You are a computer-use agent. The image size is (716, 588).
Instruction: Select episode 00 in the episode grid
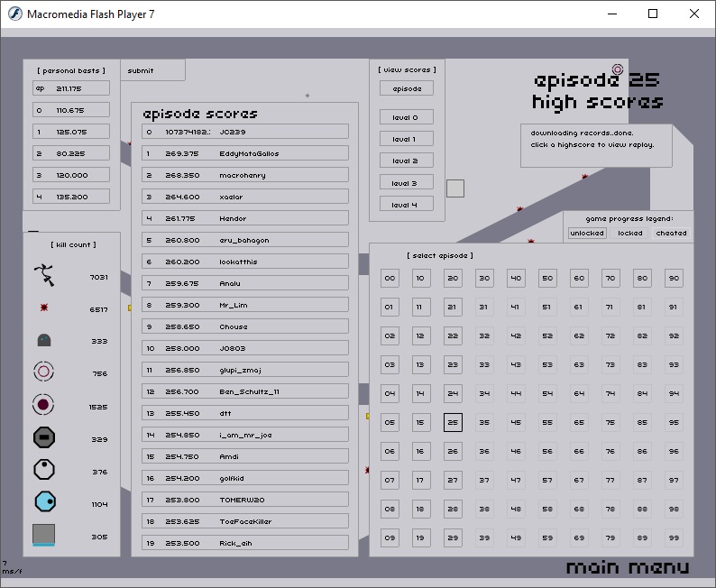click(390, 279)
